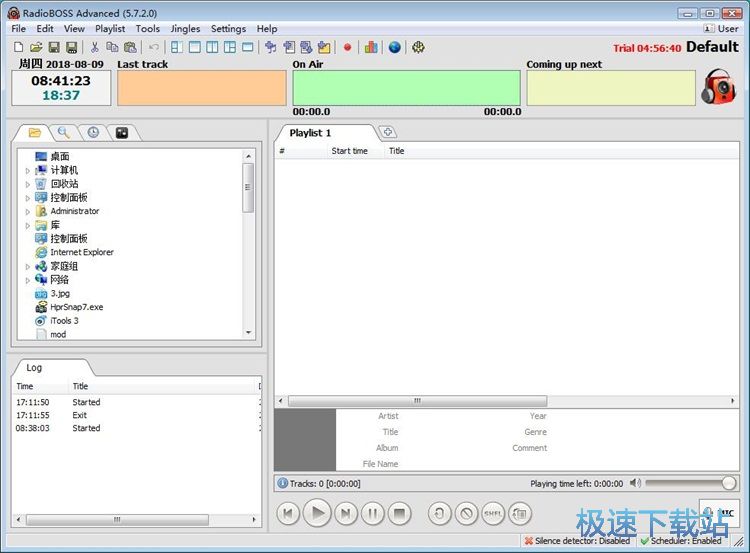Click the New playlist toolbar icon
750x553 pixels.
click(x=18, y=47)
